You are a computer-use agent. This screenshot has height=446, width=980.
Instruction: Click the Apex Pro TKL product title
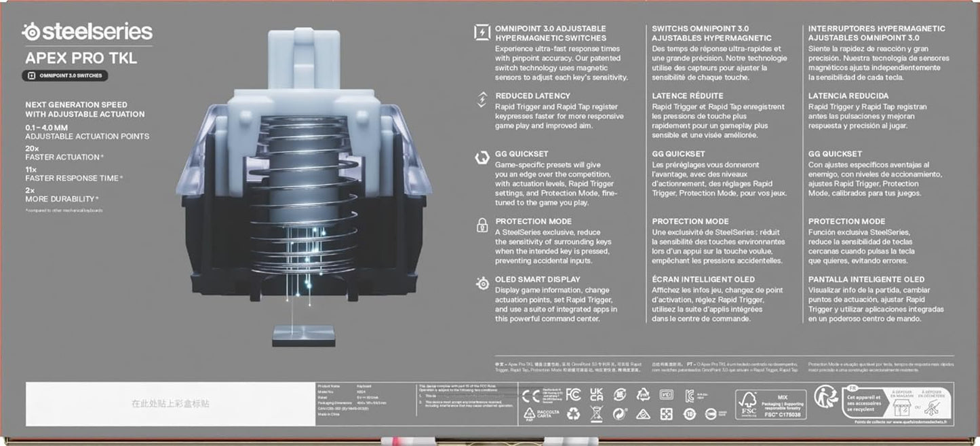tap(81, 58)
